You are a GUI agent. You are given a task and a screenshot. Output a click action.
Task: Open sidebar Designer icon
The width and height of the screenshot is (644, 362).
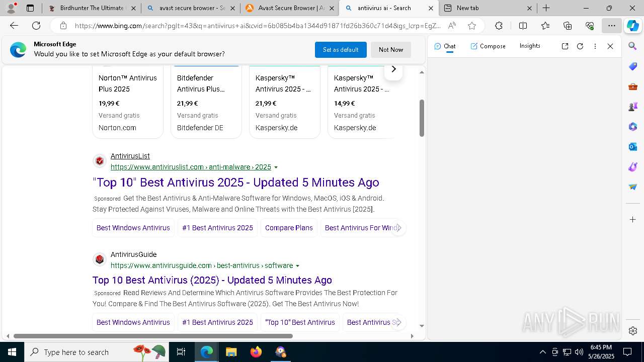click(x=632, y=167)
